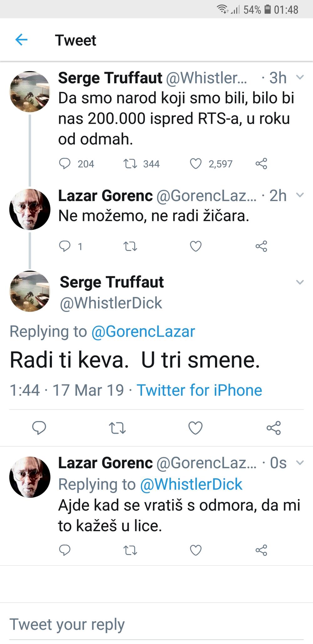Reply to the 'Ajde kad se vratiš' tweet
The width and height of the screenshot is (313, 644).
pos(65,550)
